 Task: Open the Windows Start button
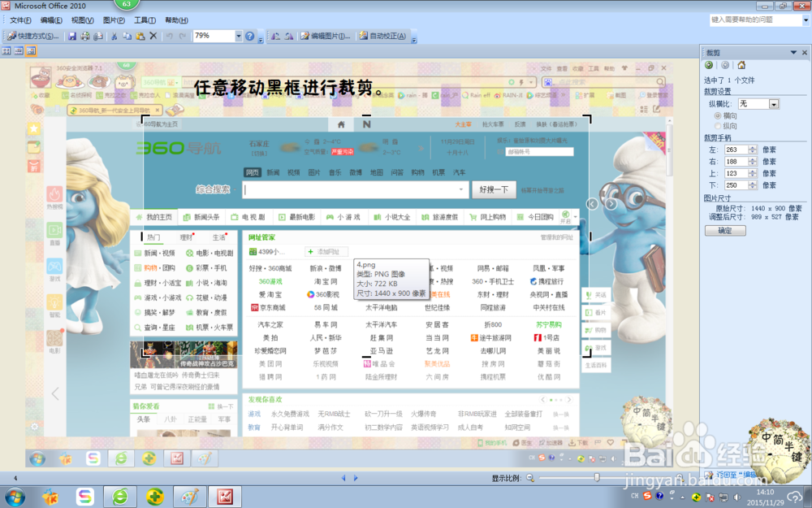(14, 497)
